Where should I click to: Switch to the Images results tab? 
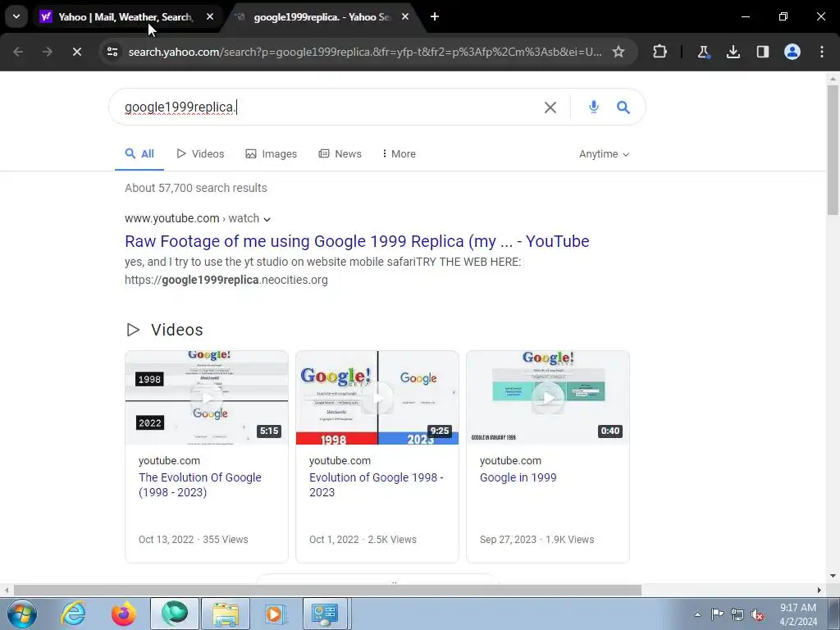click(x=271, y=153)
